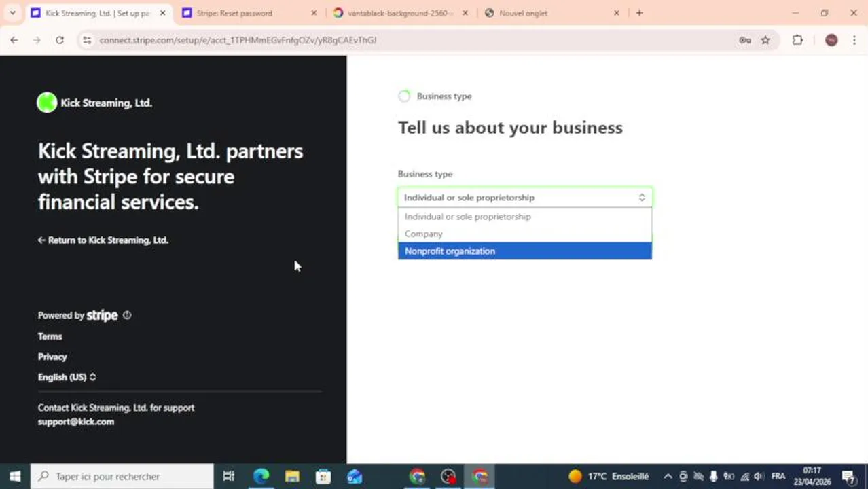Open the browser extensions puzzle icon

coord(797,40)
